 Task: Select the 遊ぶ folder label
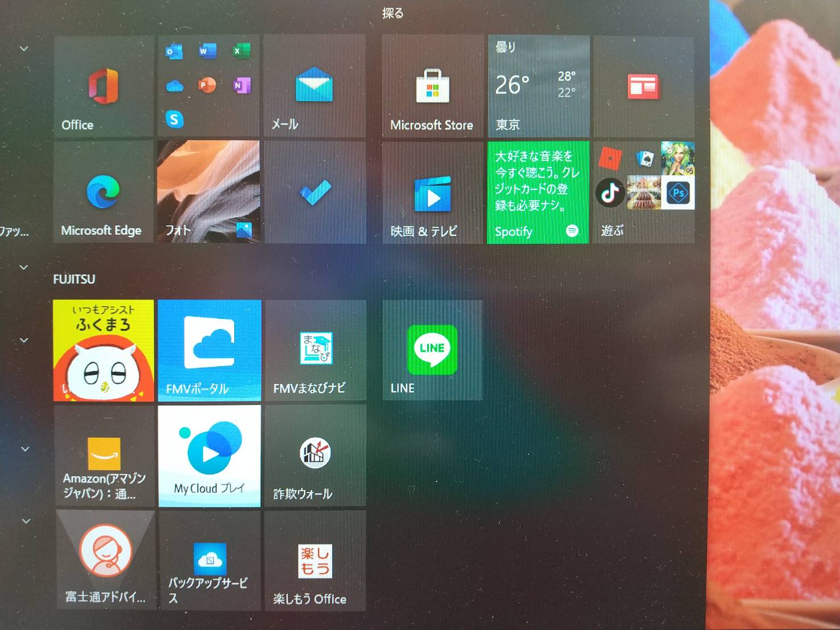(x=612, y=230)
